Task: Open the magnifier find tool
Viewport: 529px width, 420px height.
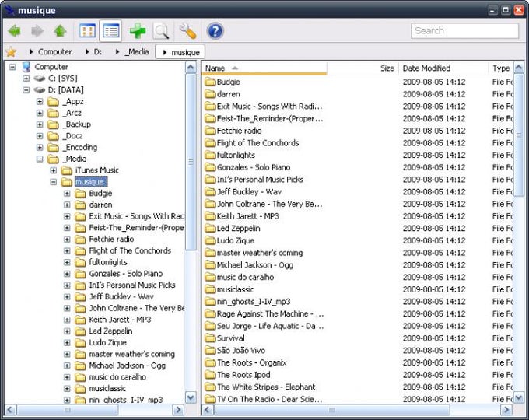Action: point(161,31)
